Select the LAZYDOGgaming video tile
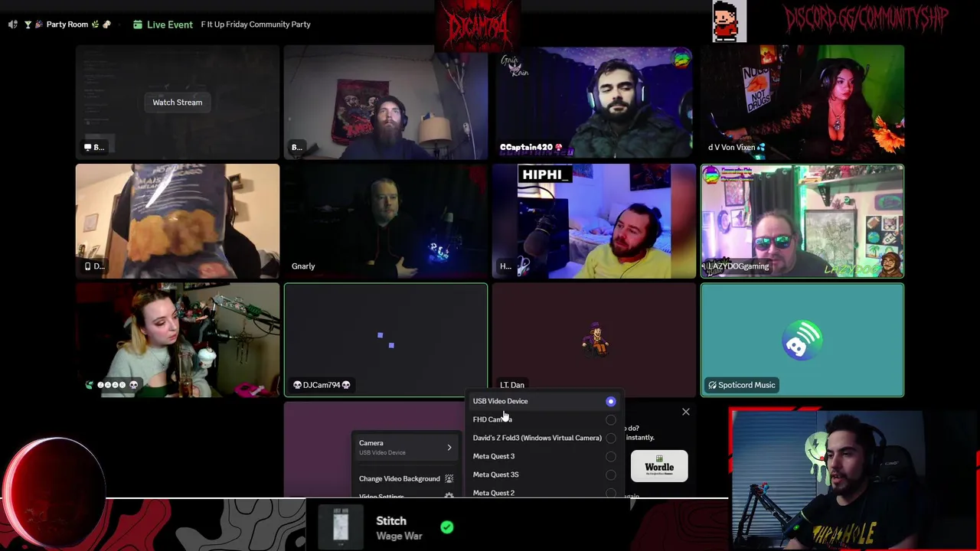 (x=802, y=221)
